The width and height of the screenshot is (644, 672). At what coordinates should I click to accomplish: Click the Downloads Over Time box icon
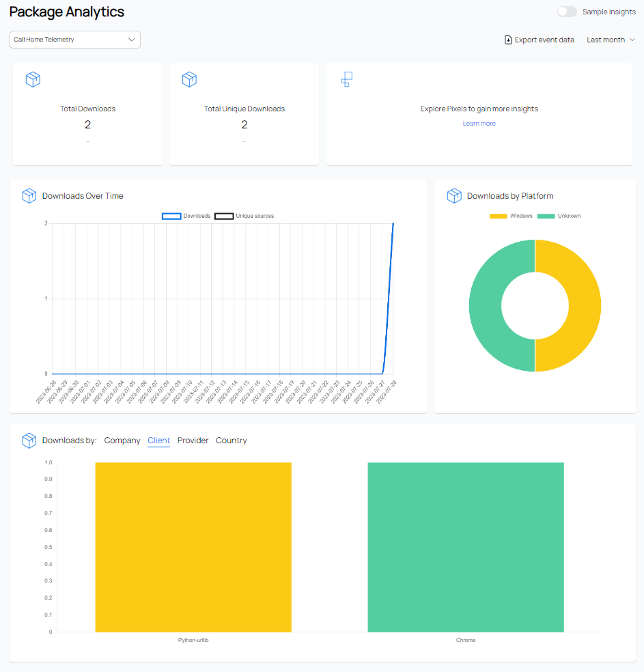(x=29, y=196)
